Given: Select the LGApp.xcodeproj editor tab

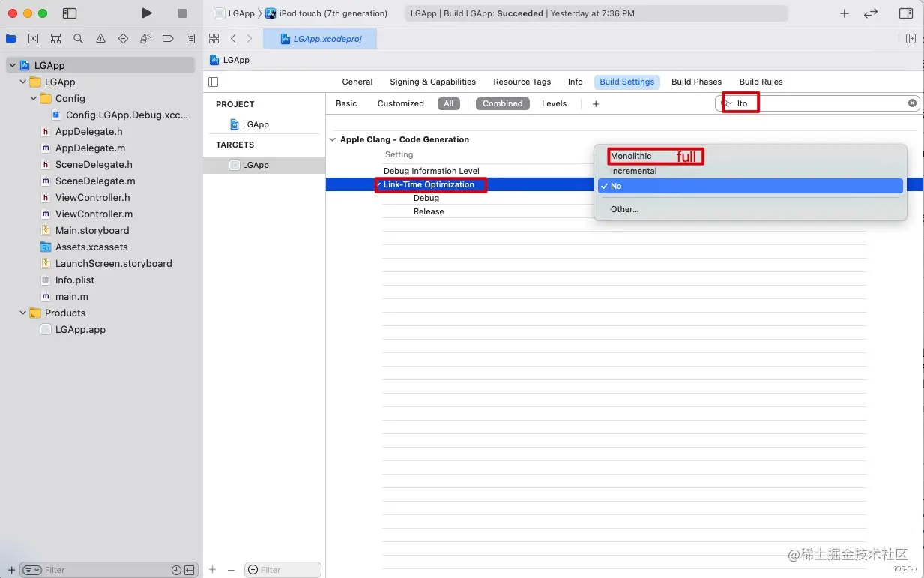Looking at the screenshot, I should point(321,39).
